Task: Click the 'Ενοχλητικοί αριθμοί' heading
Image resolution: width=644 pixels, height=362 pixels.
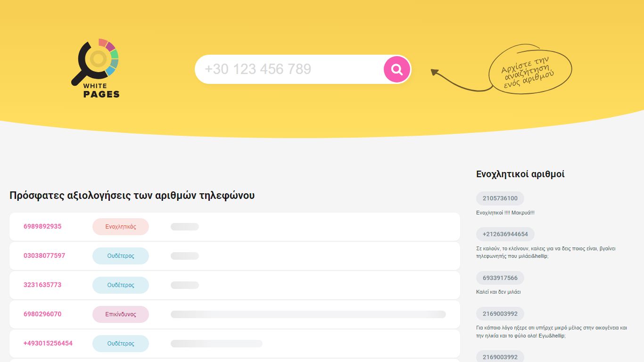Action: click(x=520, y=174)
